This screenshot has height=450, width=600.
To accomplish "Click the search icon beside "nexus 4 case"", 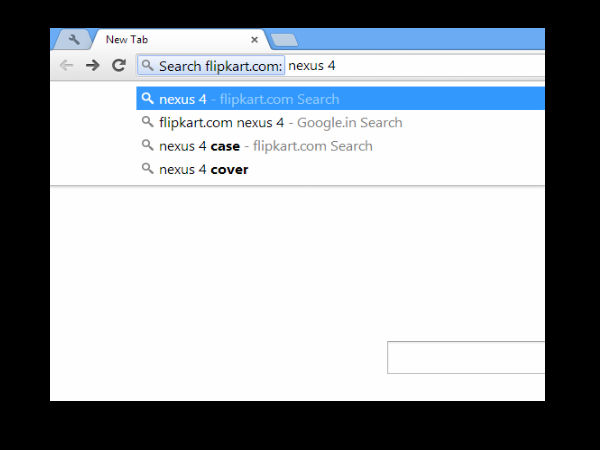I will click(x=147, y=146).
